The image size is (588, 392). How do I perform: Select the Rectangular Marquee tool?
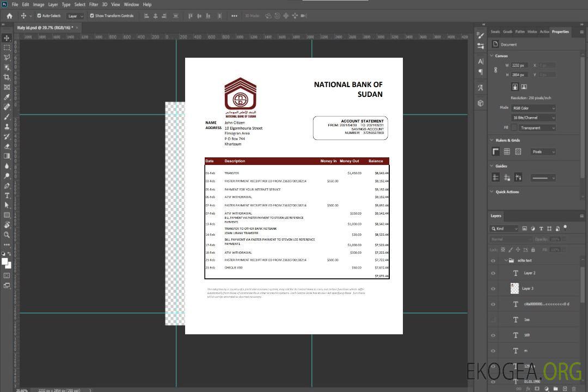(x=7, y=48)
